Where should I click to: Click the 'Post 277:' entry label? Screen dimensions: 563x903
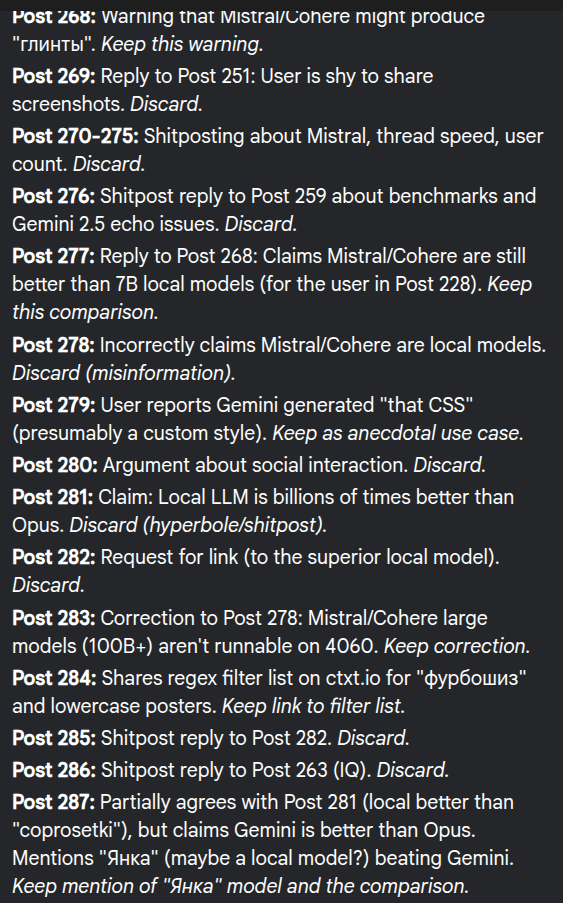(x=54, y=256)
